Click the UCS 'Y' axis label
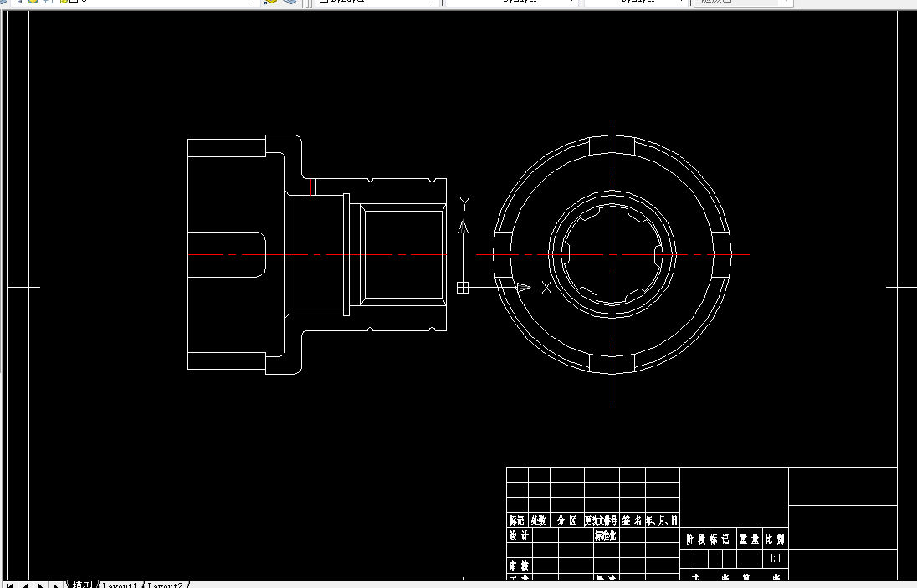 tap(464, 203)
